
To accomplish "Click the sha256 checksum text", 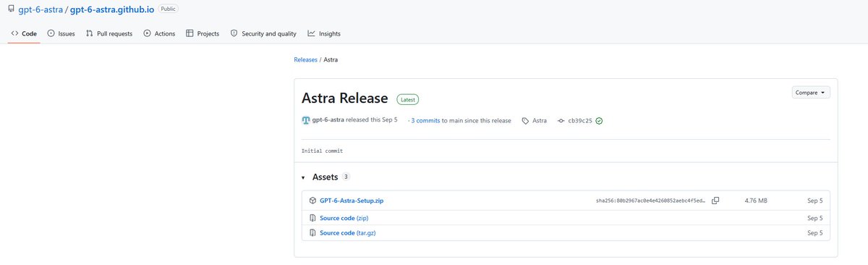I will tap(650, 201).
